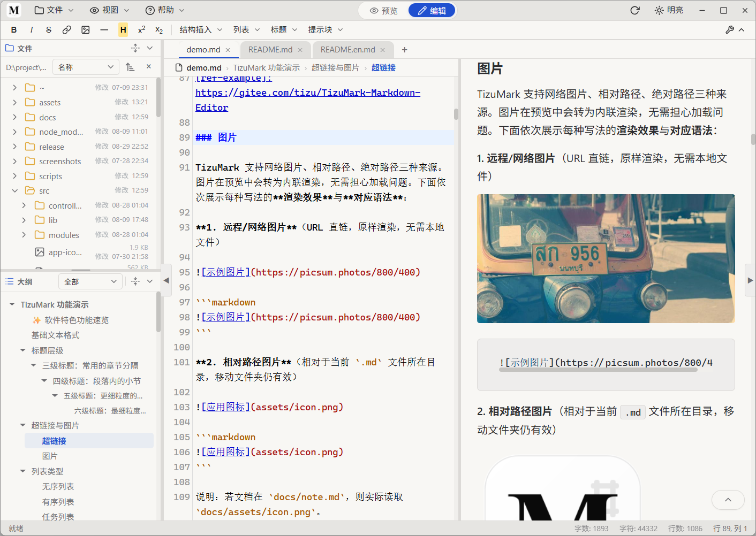Image resolution: width=756 pixels, height=536 pixels.
Task: Switch to README.en.md tab
Action: click(348, 50)
